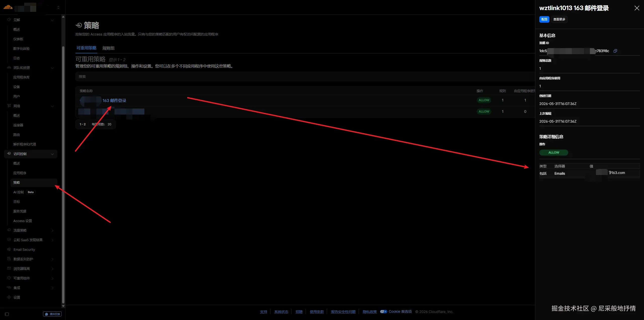Open 设备 in the sidebar
Viewport: 644px width, 320px height.
pyautogui.click(x=17, y=87)
